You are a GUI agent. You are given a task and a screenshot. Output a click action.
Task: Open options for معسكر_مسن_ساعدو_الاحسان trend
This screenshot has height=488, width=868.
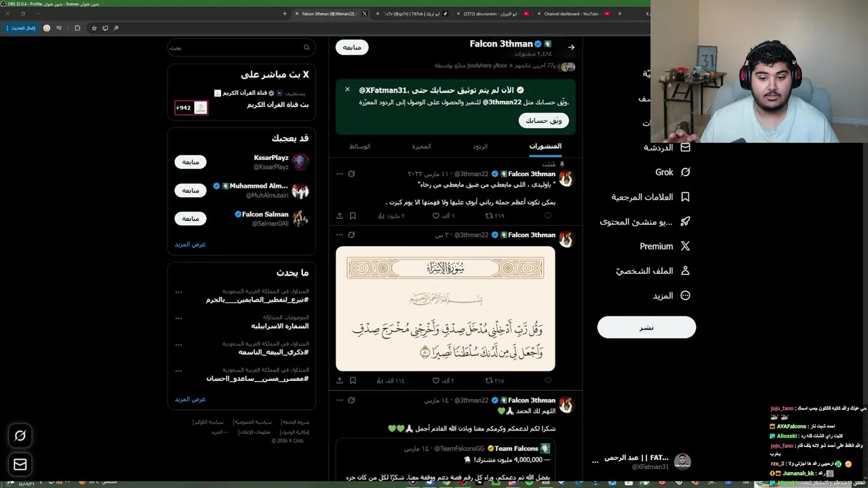click(x=178, y=371)
